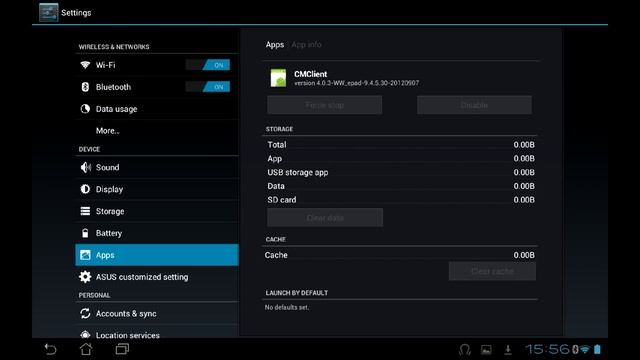Open Display settings
This screenshot has width=640, height=360.
click(x=157, y=189)
